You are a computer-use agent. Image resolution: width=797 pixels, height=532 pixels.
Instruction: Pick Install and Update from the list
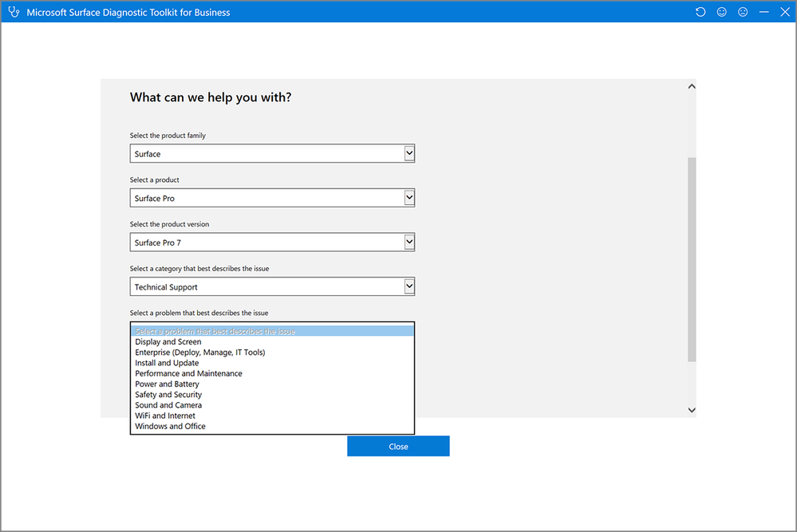point(168,363)
